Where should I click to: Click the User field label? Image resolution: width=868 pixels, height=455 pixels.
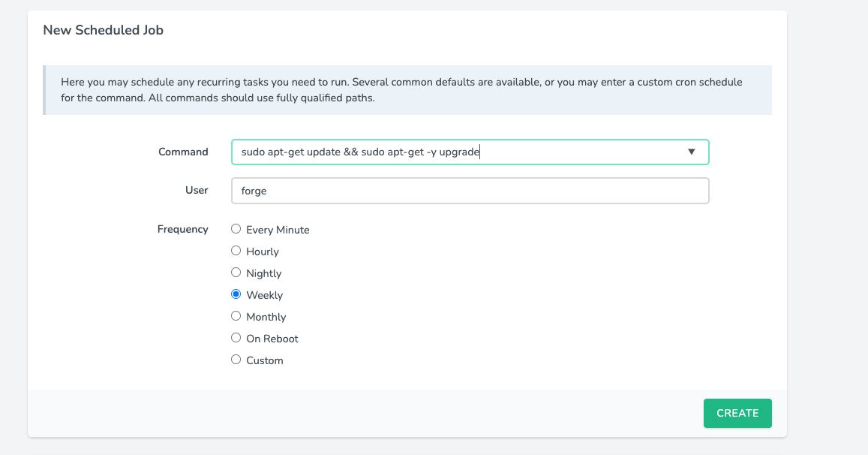[x=197, y=190]
